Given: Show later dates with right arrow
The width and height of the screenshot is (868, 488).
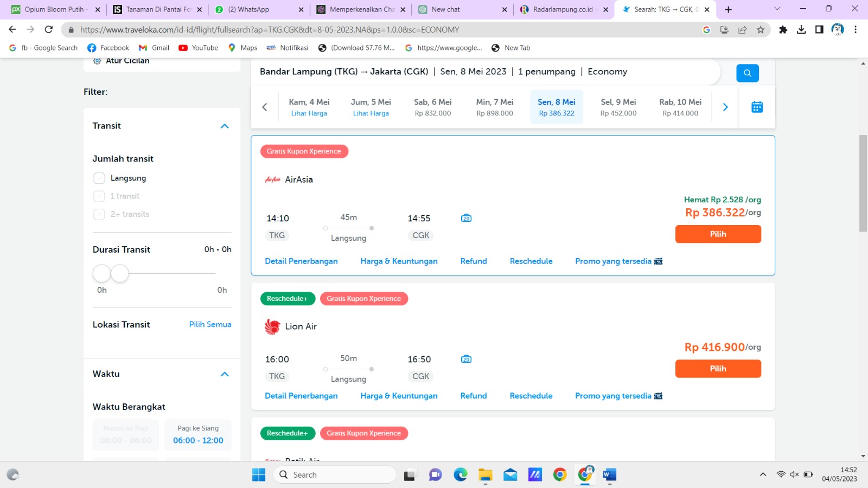Looking at the screenshot, I should pos(725,107).
